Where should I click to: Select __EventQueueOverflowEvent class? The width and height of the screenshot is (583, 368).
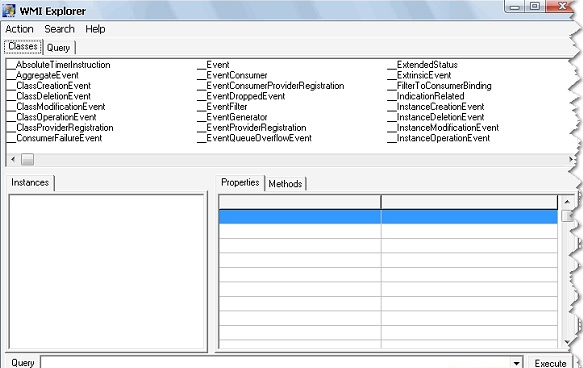(x=255, y=138)
